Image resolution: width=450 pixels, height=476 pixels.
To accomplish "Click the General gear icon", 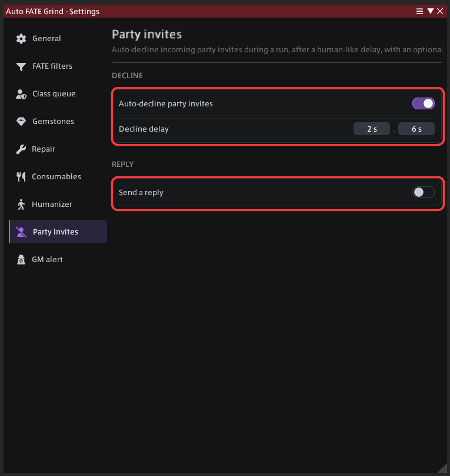I will click(x=21, y=39).
